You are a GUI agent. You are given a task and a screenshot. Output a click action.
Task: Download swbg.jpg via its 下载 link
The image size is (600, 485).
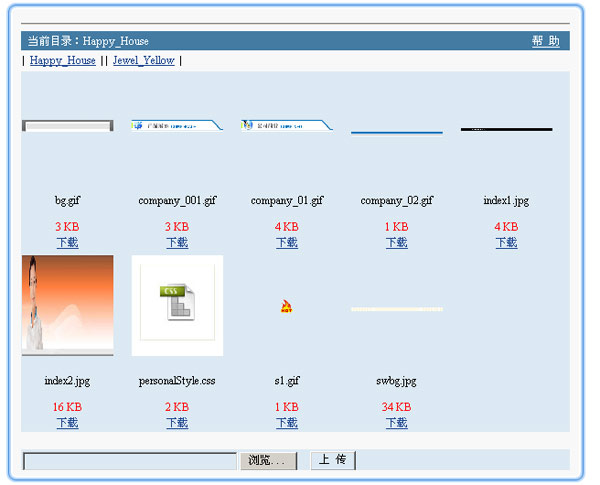[396, 423]
